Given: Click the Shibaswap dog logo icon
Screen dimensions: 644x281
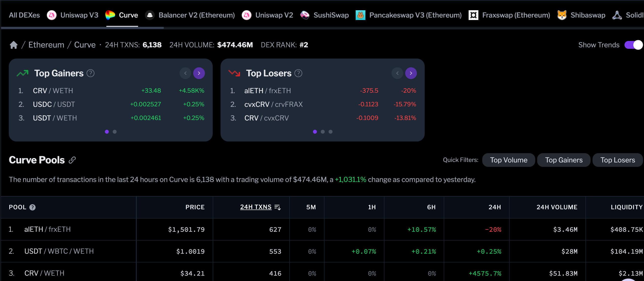Looking at the screenshot, I should point(562,15).
